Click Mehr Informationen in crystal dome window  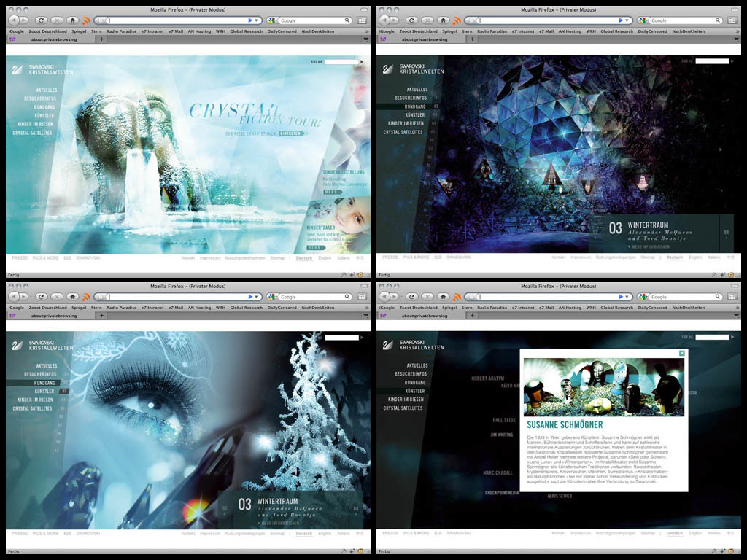(650, 246)
